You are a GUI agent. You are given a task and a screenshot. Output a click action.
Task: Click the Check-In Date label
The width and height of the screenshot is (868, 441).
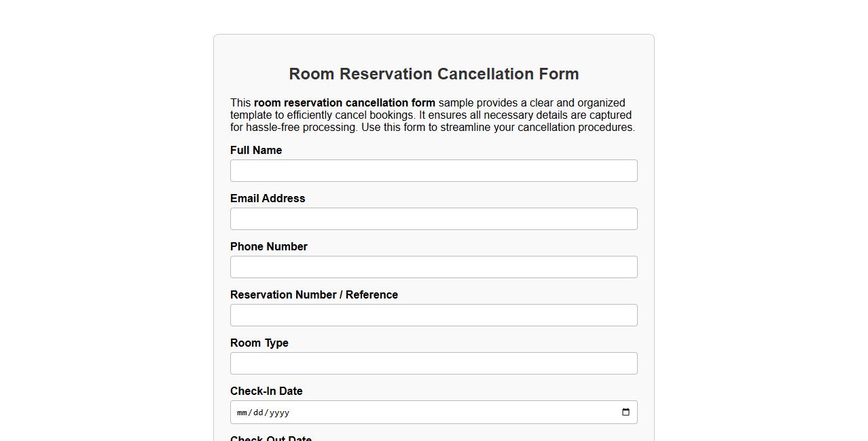(266, 391)
